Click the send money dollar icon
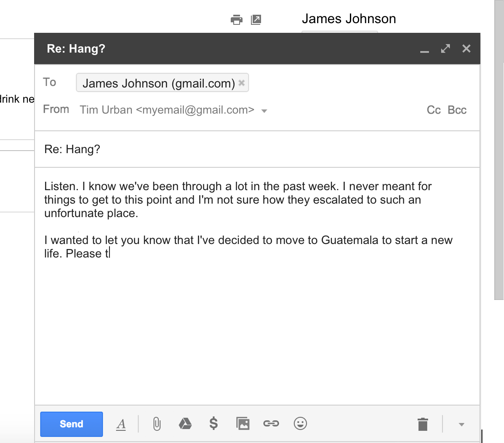This screenshot has height=443, width=504. coord(213,423)
